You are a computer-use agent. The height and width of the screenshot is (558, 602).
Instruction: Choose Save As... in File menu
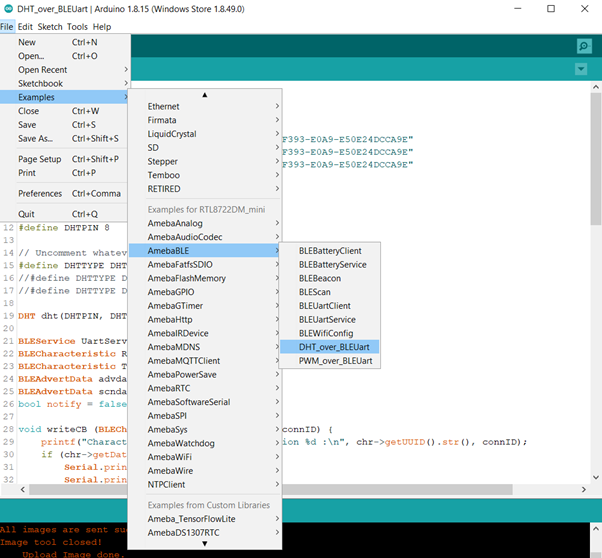point(36,139)
